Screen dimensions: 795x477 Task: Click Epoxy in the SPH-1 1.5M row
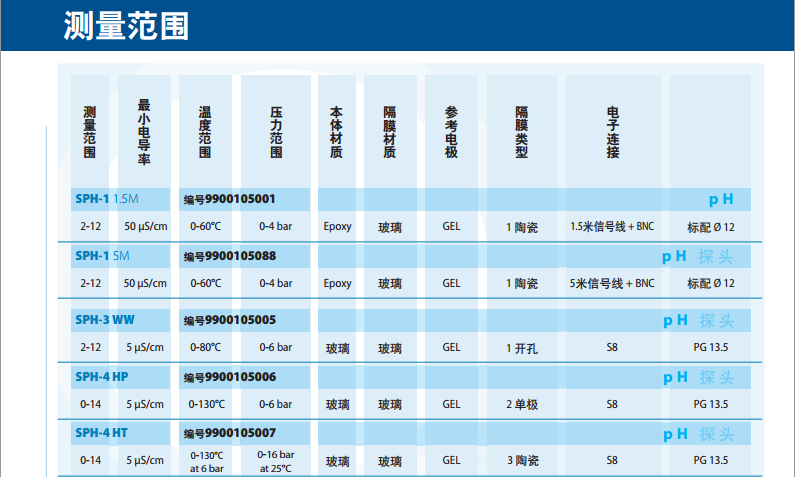(x=337, y=227)
